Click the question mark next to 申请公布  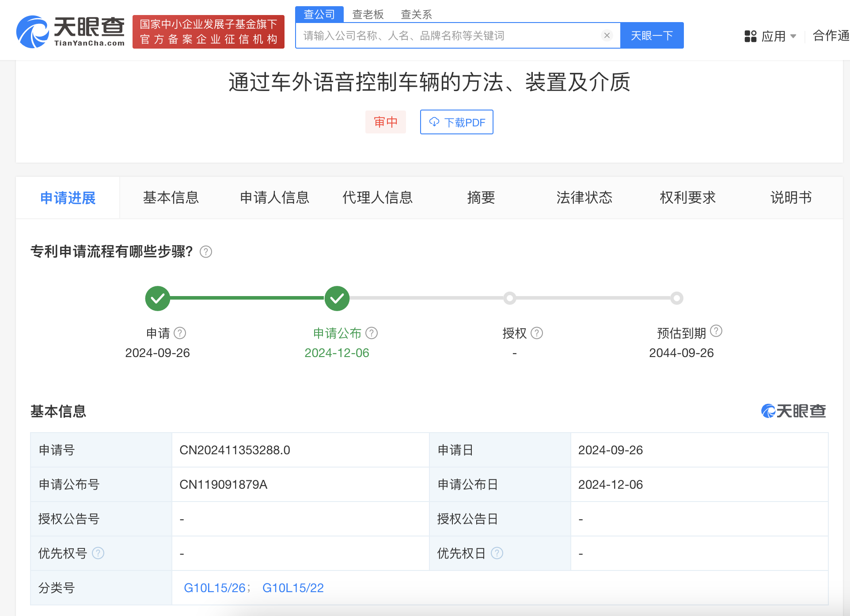372,333
